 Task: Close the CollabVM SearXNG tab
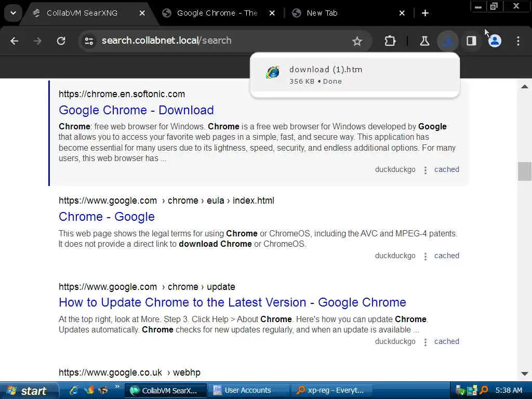point(142,13)
